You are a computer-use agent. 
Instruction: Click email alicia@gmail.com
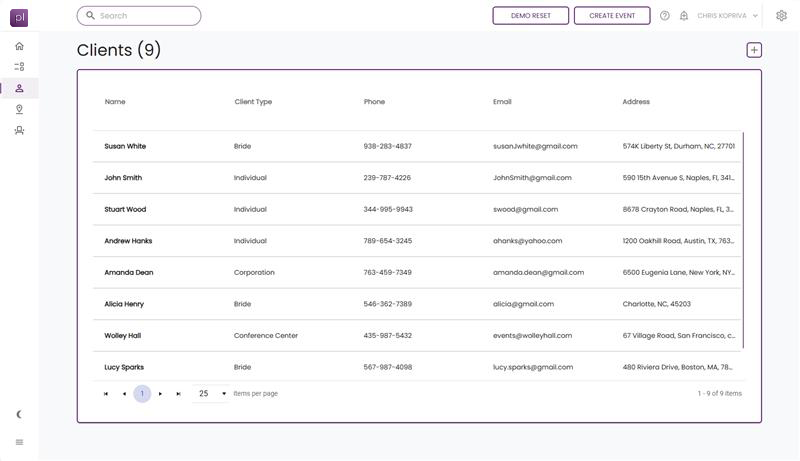coord(523,304)
